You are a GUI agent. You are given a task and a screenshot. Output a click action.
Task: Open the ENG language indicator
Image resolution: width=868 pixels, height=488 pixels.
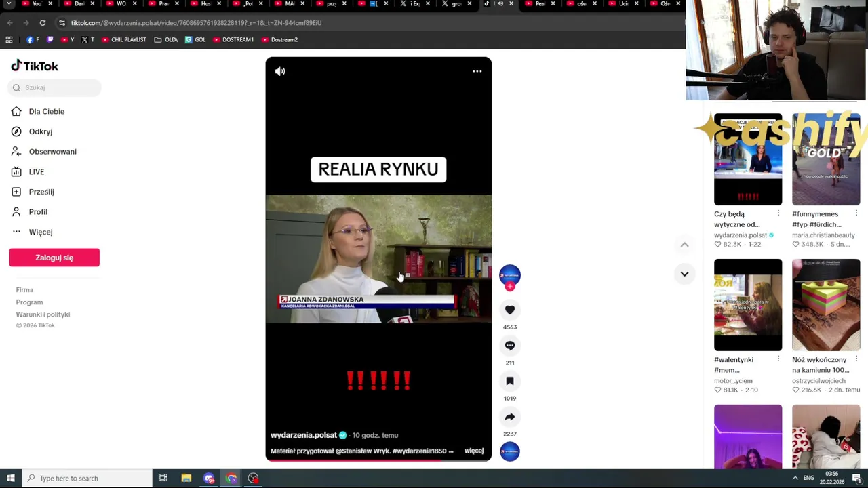coord(808,479)
